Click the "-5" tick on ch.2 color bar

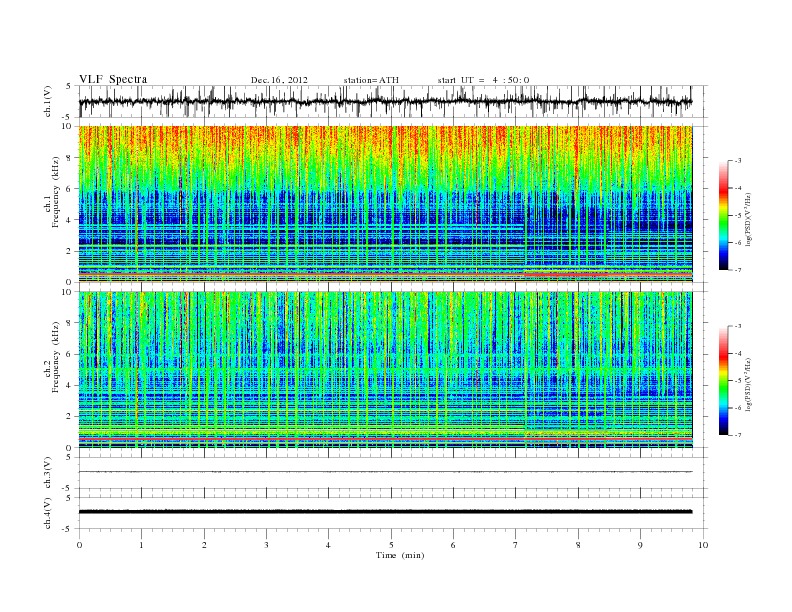(737, 381)
